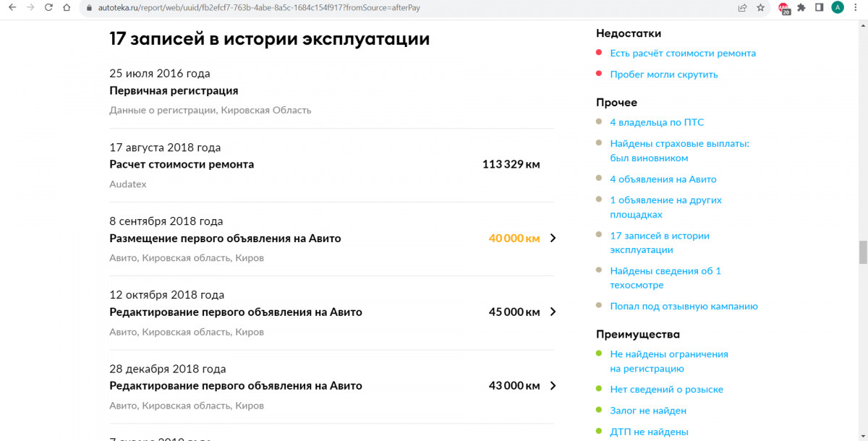This screenshot has width=868, height=441.
Task: Open 'Попал под отзывную кампанию' link
Action: [x=684, y=307]
